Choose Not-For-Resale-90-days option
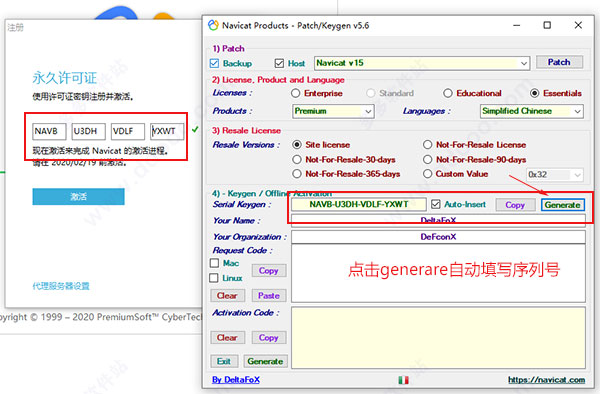The width and height of the screenshot is (600, 394). click(427, 160)
